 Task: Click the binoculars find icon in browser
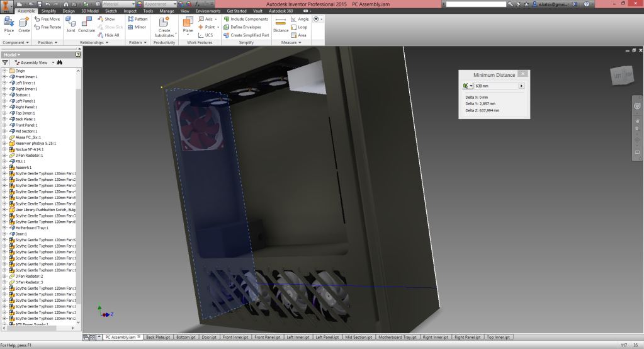coord(60,62)
